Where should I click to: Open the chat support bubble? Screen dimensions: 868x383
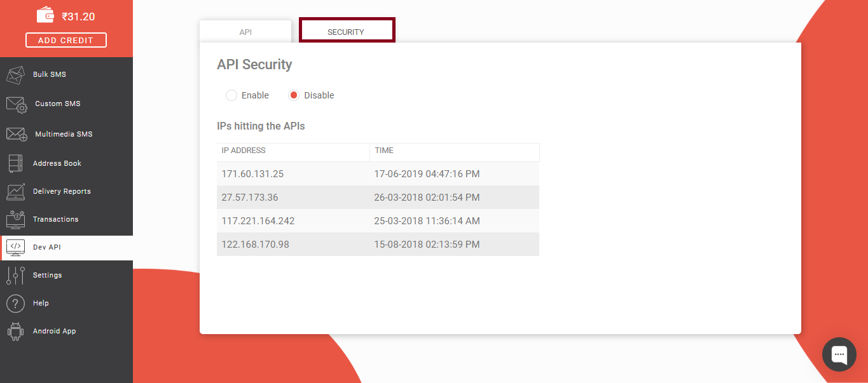839,354
